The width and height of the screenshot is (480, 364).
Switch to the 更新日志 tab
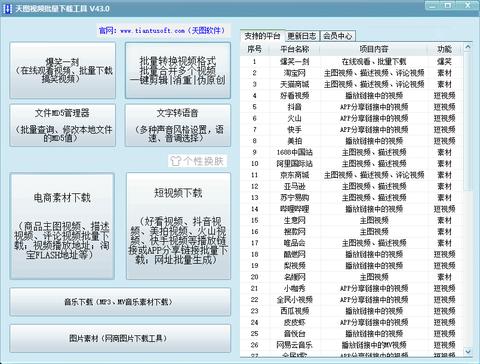302,36
